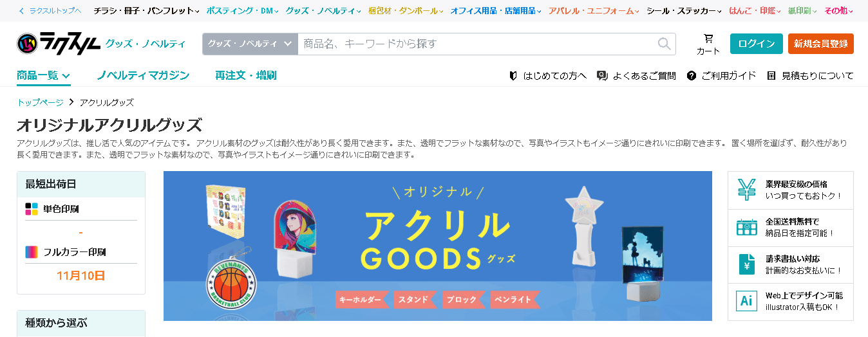The image size is (868, 337).
Task: Open ご利用ガイド help icon link
Action: point(692,76)
